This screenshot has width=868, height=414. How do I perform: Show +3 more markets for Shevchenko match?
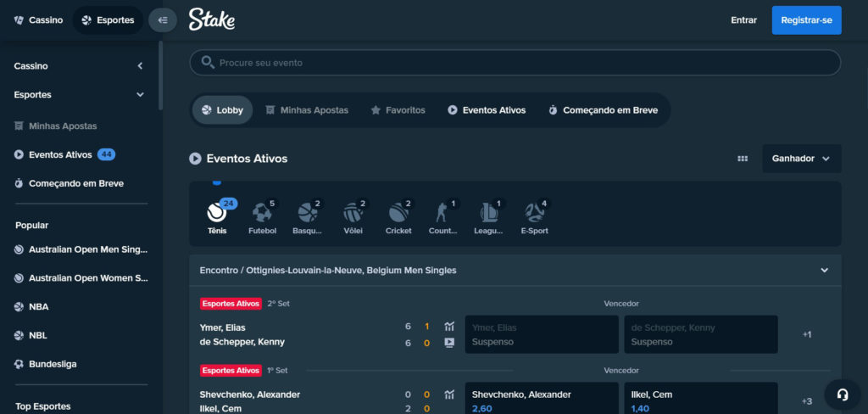807,401
